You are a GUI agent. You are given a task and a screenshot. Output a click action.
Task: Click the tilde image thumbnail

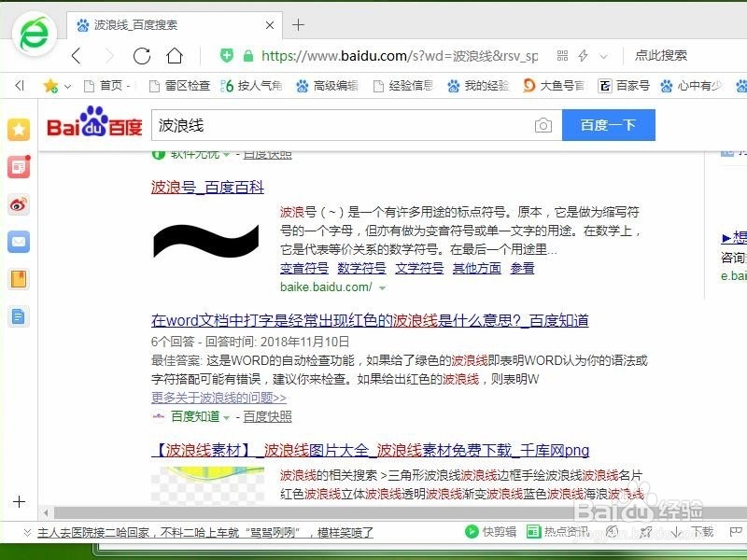206,241
